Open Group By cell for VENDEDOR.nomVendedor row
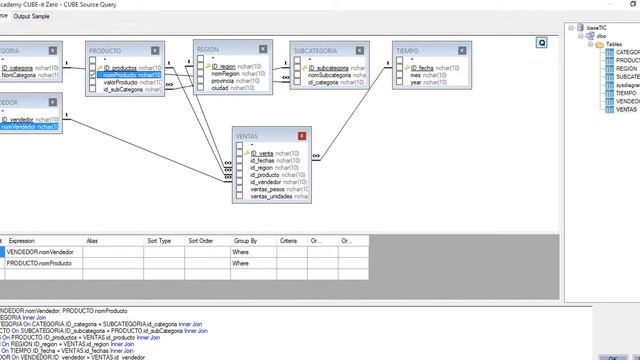The width and height of the screenshot is (640, 360). tap(253, 252)
